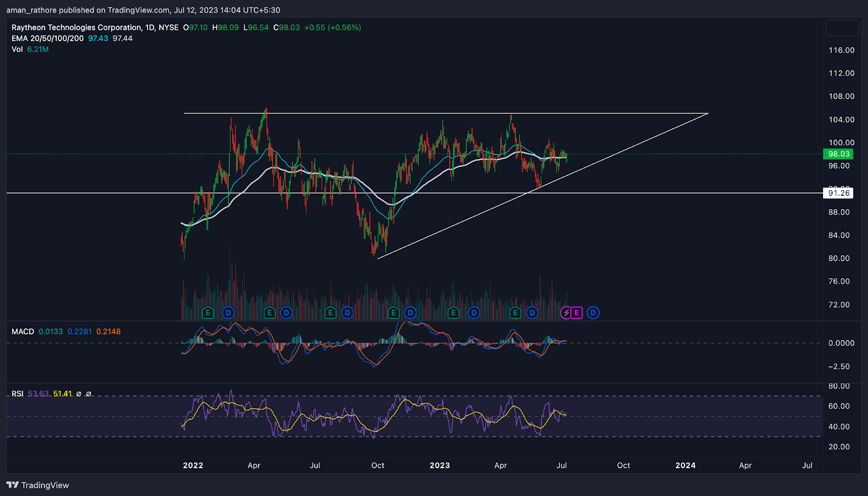Click the earnings E marker for late April 2022
The height and width of the screenshot is (496, 868).
pyautogui.click(x=269, y=313)
